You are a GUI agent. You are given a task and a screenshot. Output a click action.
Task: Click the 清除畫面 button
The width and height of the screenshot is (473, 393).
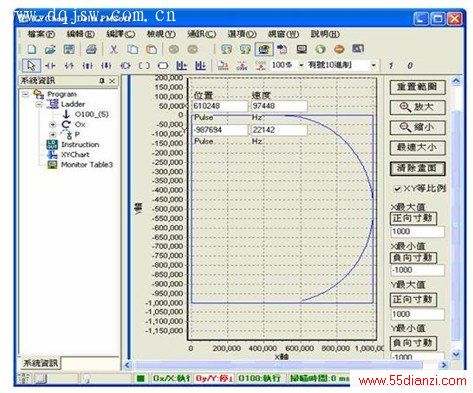417,168
